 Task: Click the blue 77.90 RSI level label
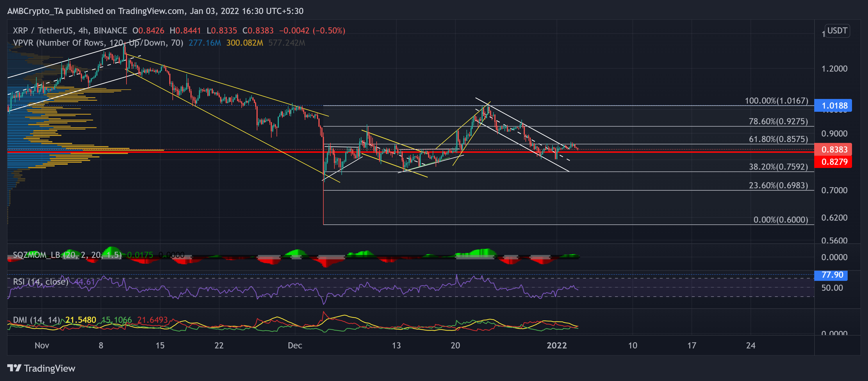pos(830,275)
